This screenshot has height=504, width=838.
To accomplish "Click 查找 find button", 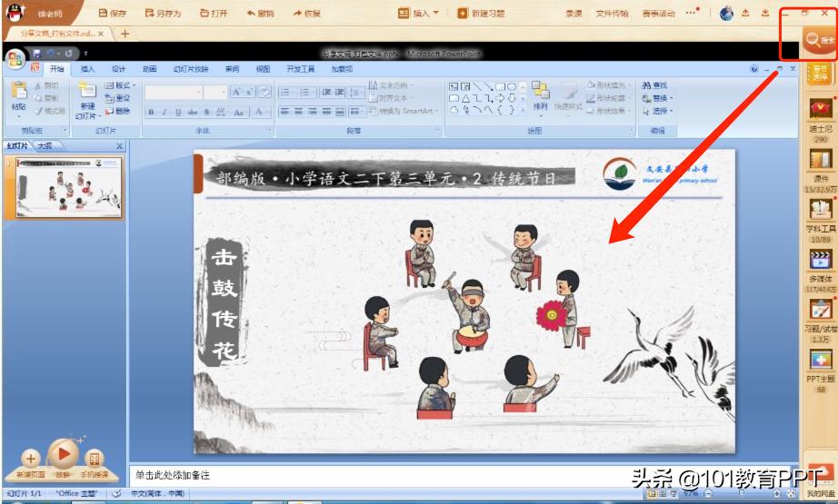I will click(654, 85).
